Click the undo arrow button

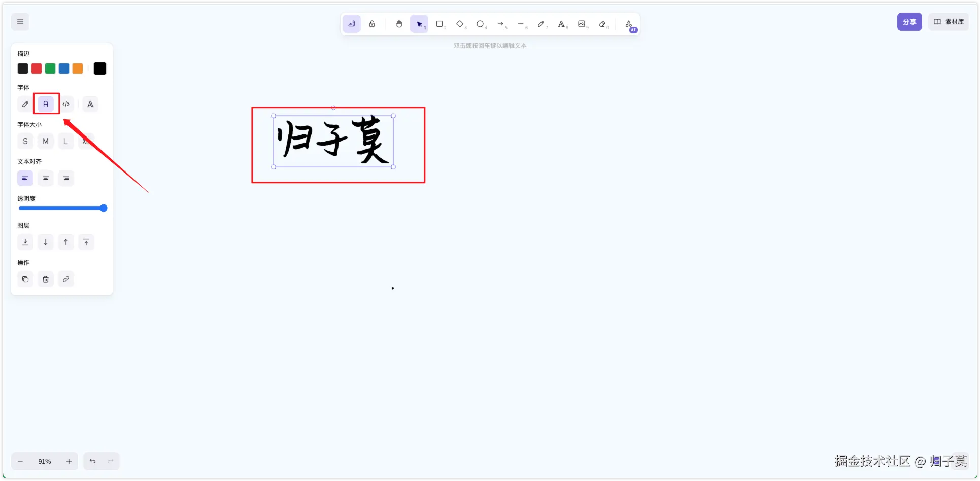pyautogui.click(x=92, y=461)
